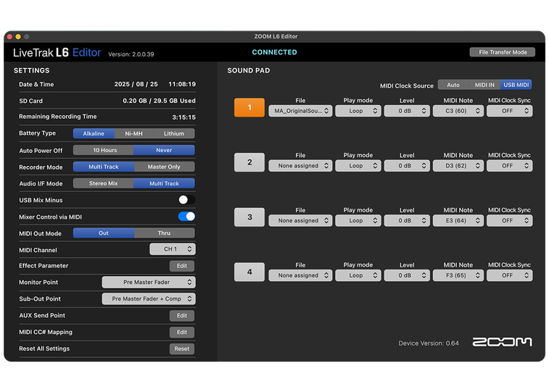
Task: Select Lithium battery type
Action: point(174,133)
